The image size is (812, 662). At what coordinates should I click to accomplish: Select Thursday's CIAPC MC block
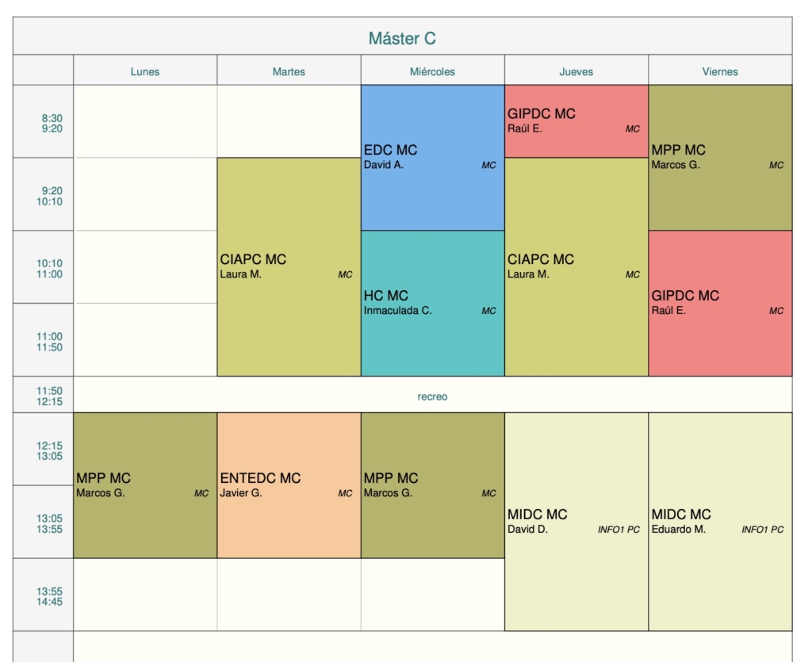[576, 266]
